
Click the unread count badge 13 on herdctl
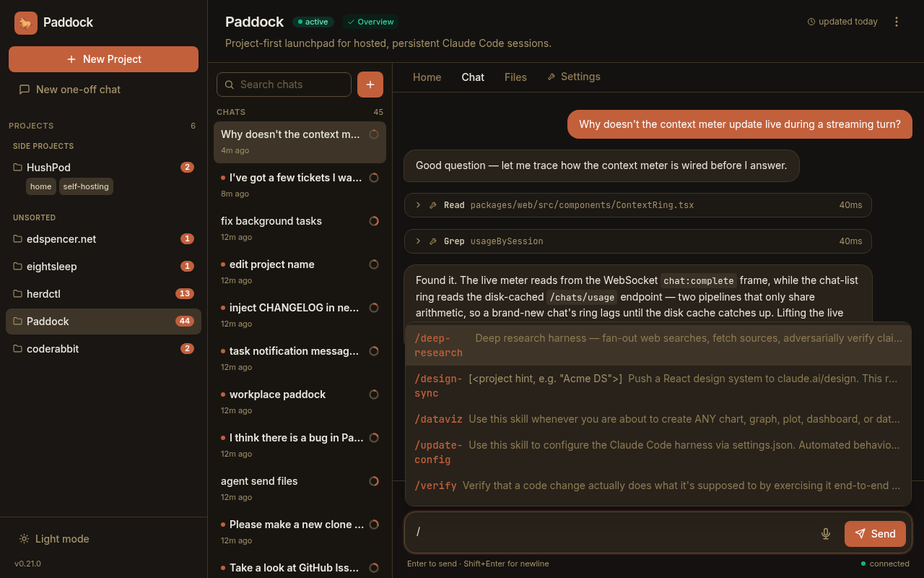tap(185, 294)
